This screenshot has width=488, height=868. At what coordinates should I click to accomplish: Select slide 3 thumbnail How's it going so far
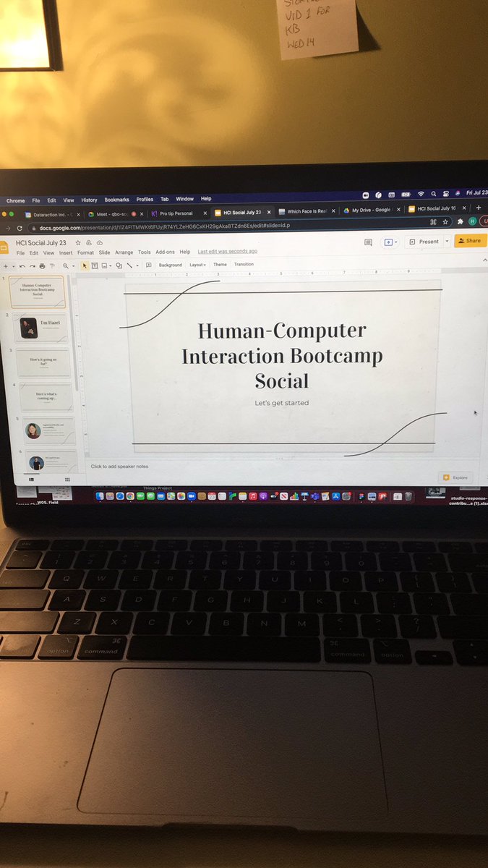[45, 362]
